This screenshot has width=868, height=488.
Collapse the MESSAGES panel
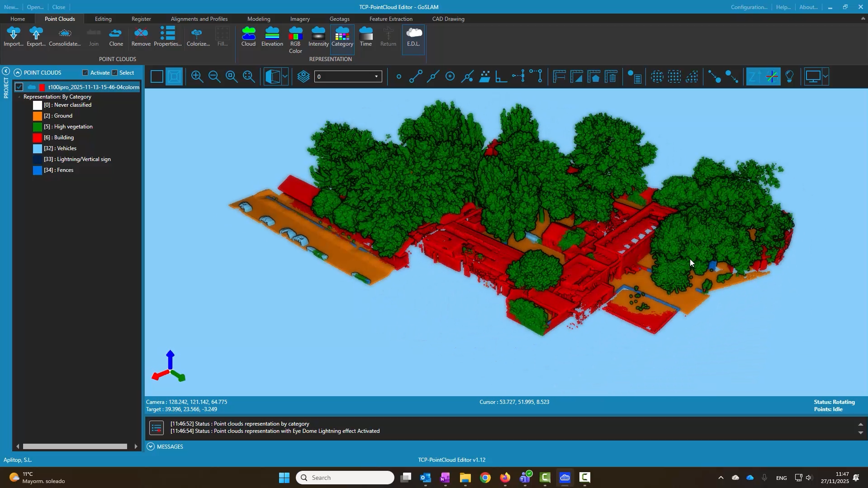coord(150,446)
